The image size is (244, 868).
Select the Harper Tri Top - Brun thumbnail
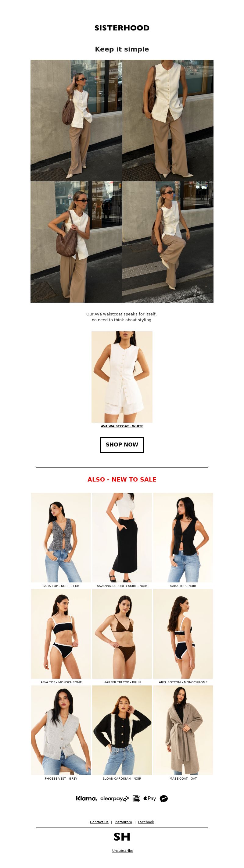click(x=122, y=634)
